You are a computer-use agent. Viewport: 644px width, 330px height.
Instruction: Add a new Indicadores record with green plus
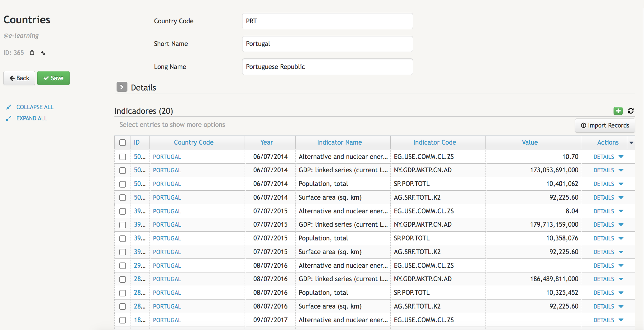click(x=618, y=111)
